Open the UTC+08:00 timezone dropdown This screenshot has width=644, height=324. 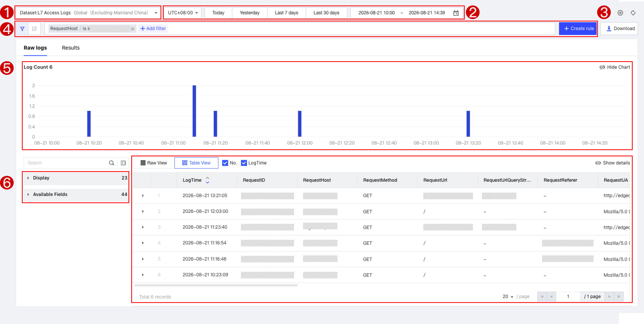[183, 13]
